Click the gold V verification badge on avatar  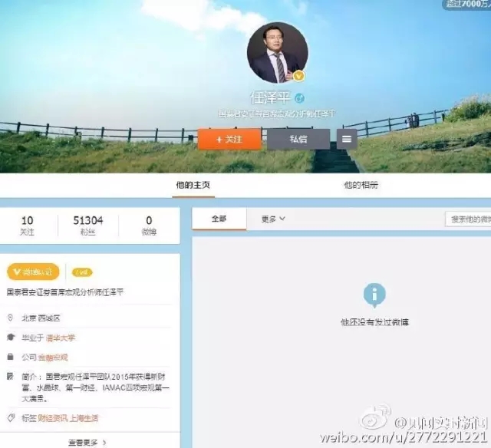pos(299,75)
